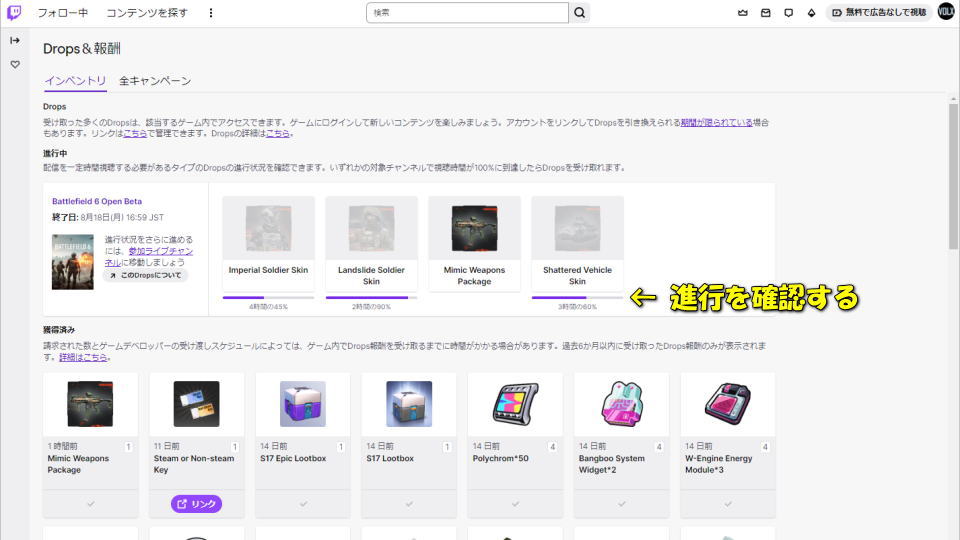Screen dimensions: 960x540
Task: Click the Landslide Soldier Skin progress bar
Action: click(371, 298)
